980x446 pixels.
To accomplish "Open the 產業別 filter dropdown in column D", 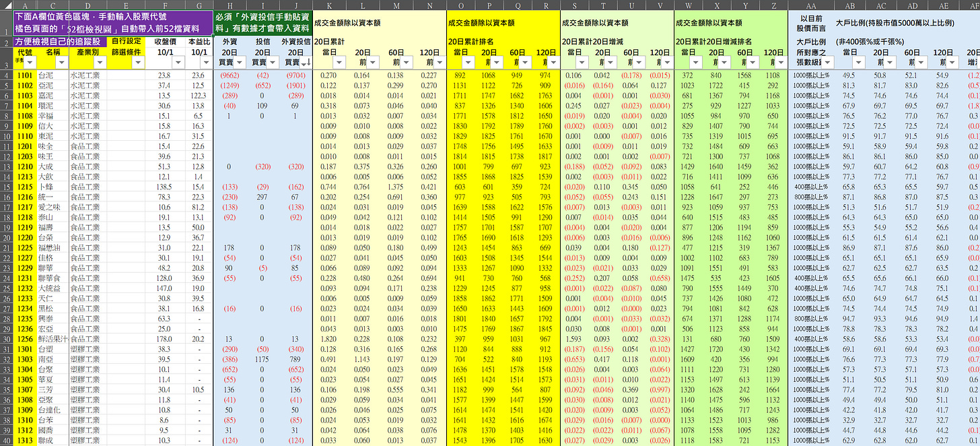I will (100, 63).
